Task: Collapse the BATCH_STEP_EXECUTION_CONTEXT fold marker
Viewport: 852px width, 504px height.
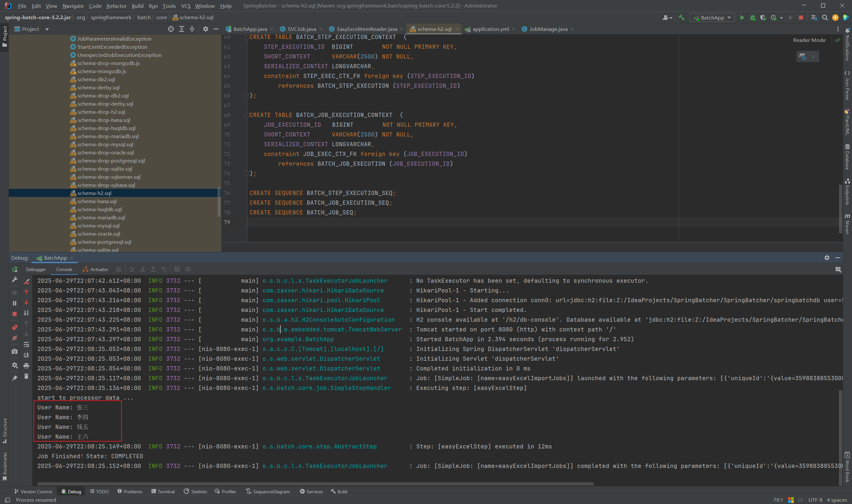Action: click(x=247, y=37)
